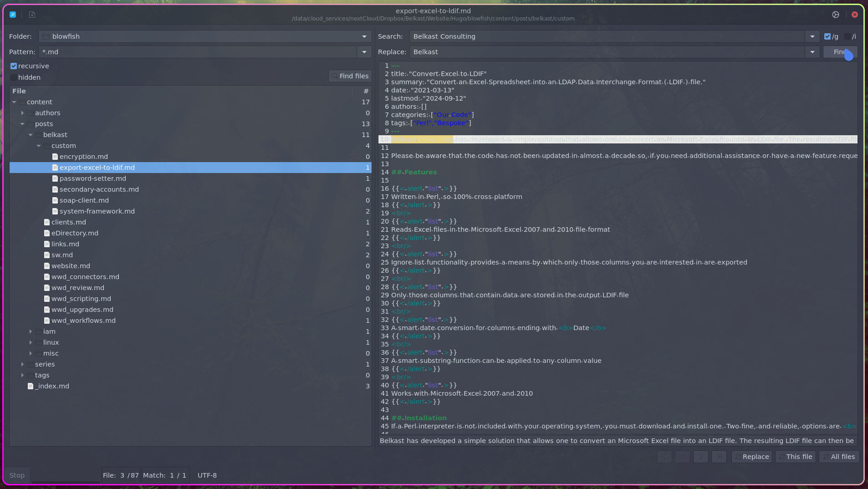Focus the Replace text field
This screenshot has height=489, width=868.
(x=607, y=52)
